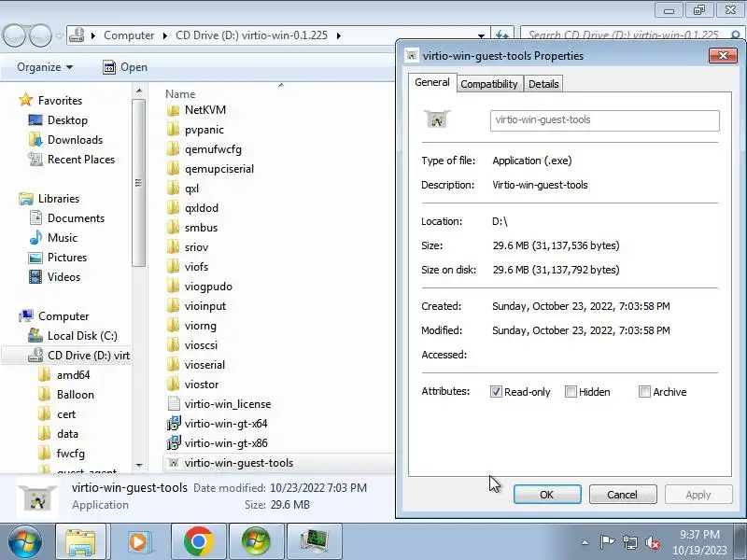Click the Name column header

coord(180,94)
